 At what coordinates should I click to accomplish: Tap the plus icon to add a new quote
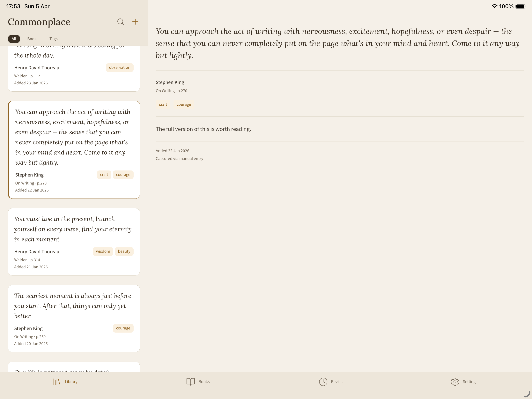pos(135,21)
